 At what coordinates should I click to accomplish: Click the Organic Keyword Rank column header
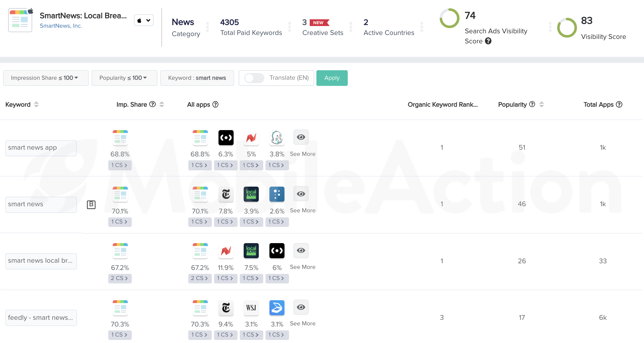[443, 104]
